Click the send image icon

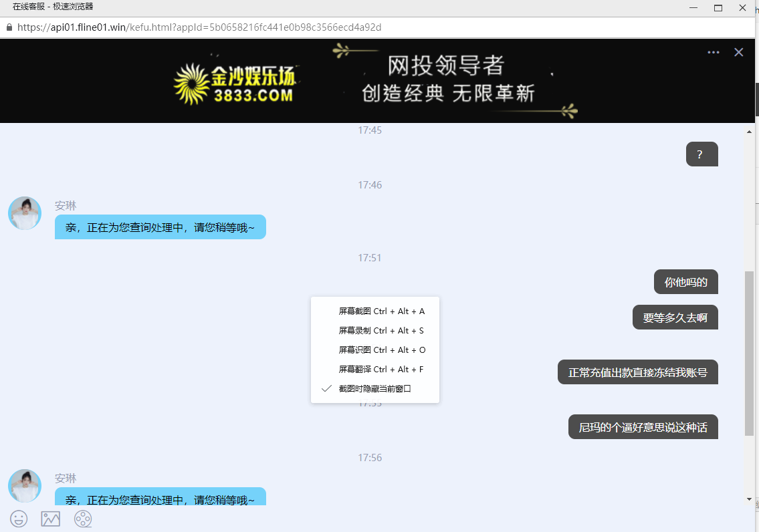(x=51, y=519)
